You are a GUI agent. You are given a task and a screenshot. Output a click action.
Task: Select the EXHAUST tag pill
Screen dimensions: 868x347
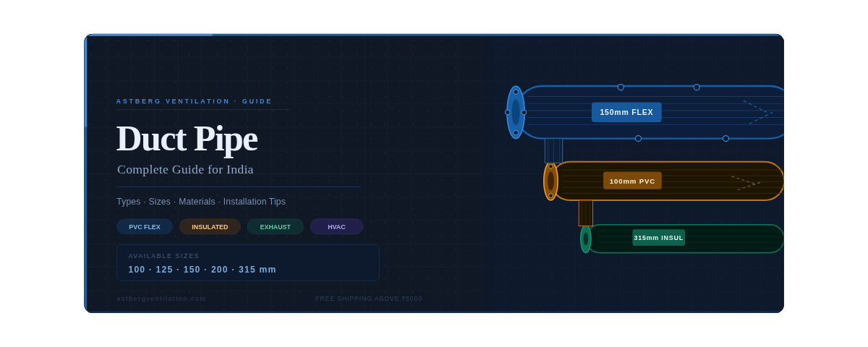point(276,227)
